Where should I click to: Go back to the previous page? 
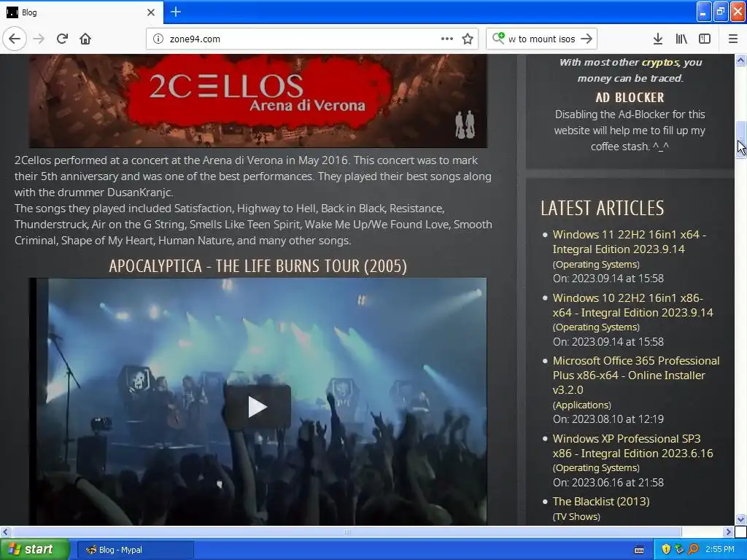coord(15,39)
